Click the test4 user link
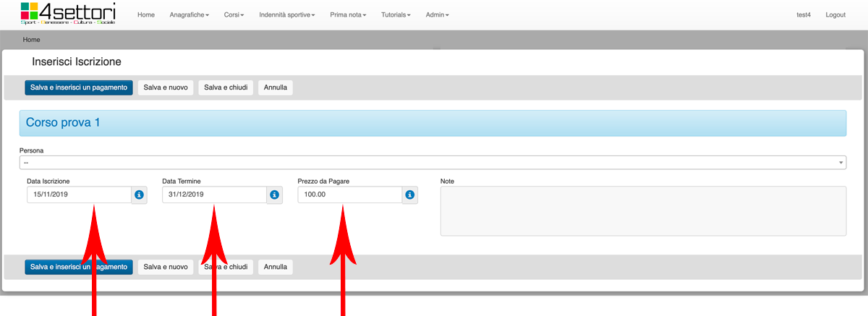868x316 pixels. (x=803, y=14)
